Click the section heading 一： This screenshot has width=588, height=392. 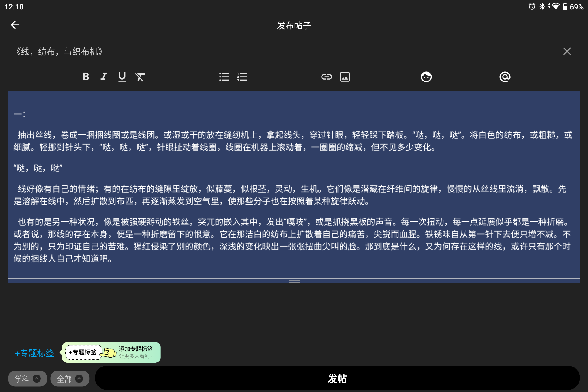click(20, 114)
